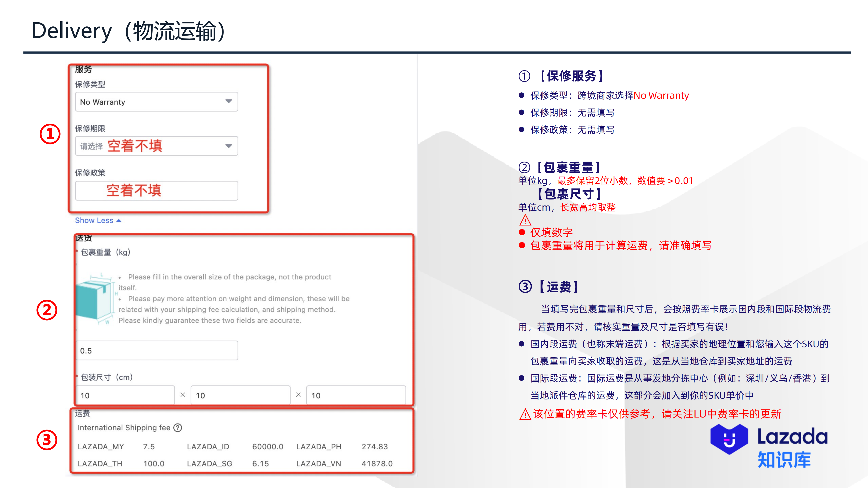Image resolution: width=868 pixels, height=488 pixels.
Task: Click the LAZADA_VN fee value 41878.0
Action: pos(377,464)
